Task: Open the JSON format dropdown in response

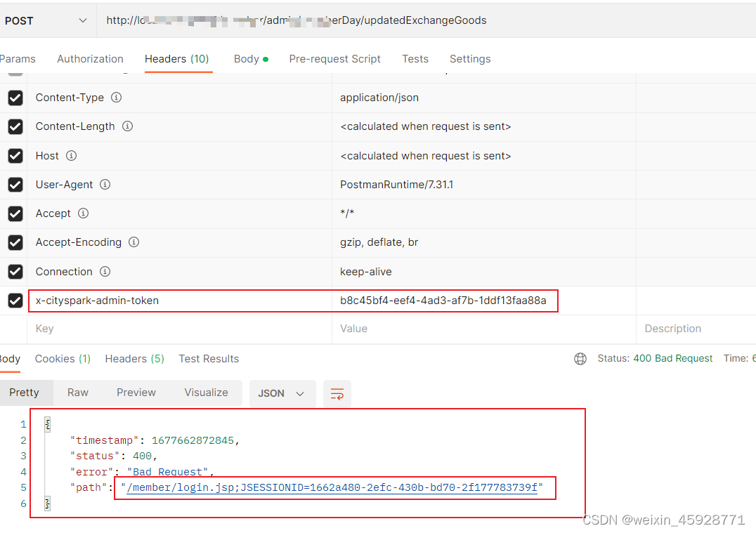Action: click(282, 394)
